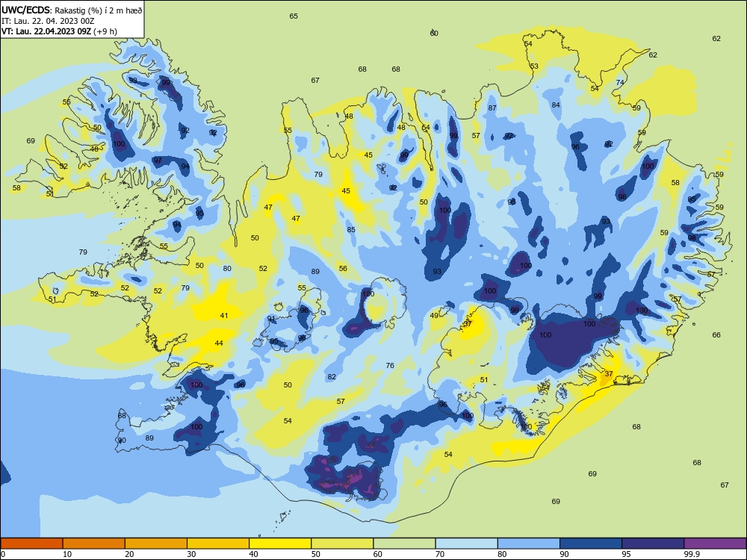Click the map value '65' near the top

[294, 16]
